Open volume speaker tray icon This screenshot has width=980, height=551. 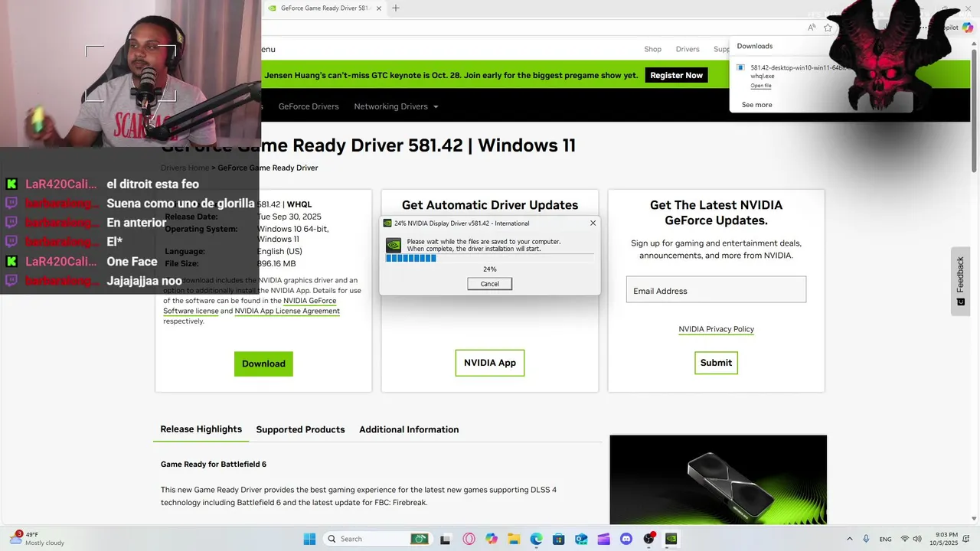pyautogui.click(x=917, y=539)
